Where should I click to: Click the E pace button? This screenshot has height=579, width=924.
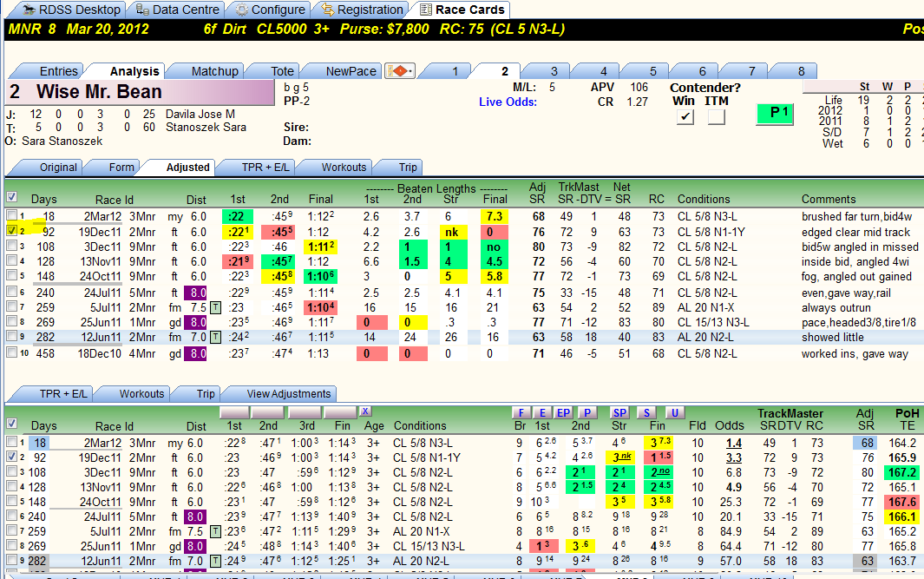pos(542,412)
